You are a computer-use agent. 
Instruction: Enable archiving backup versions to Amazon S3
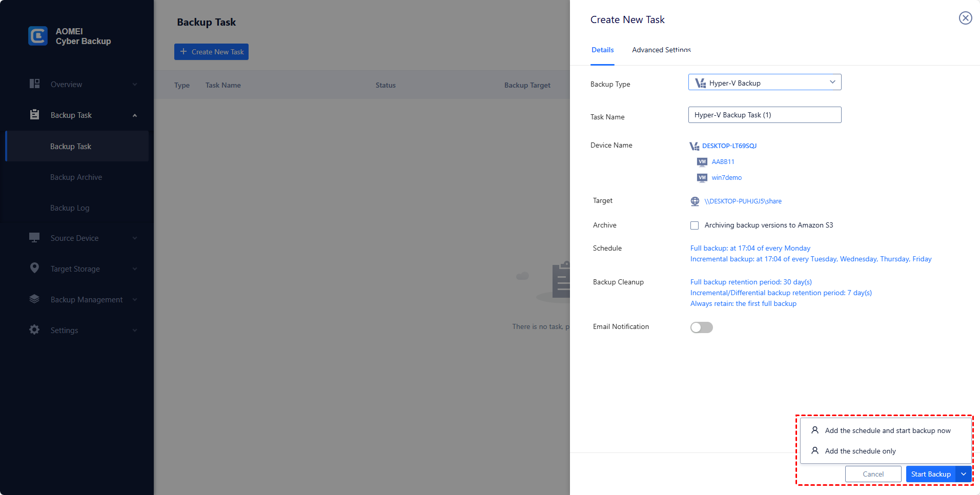[695, 225]
